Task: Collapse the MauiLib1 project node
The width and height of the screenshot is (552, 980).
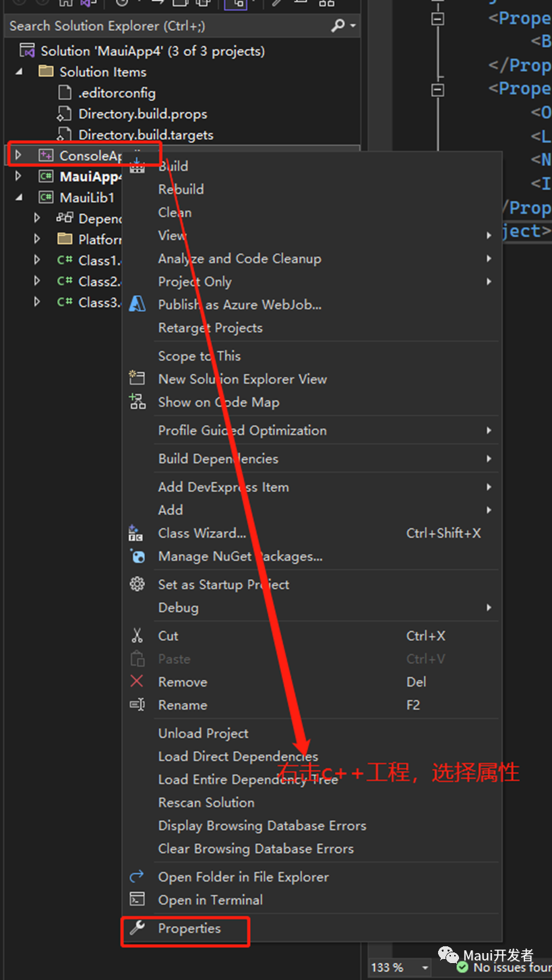Action: tap(18, 197)
